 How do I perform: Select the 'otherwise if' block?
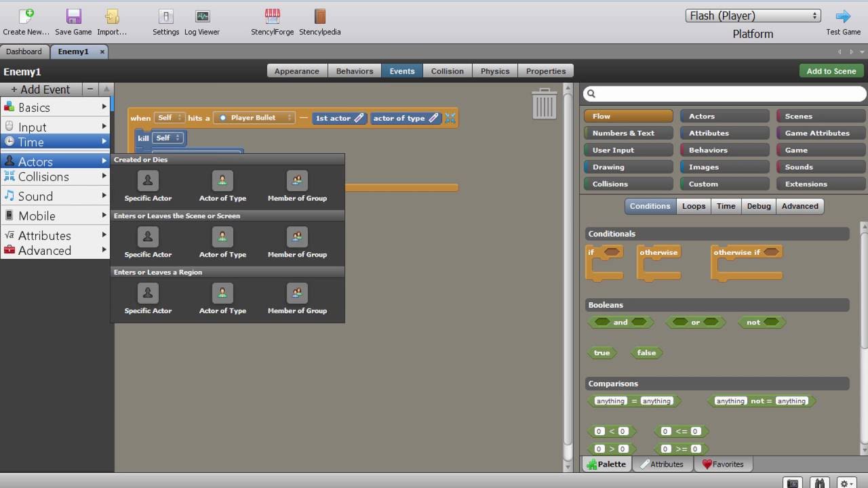pos(747,262)
